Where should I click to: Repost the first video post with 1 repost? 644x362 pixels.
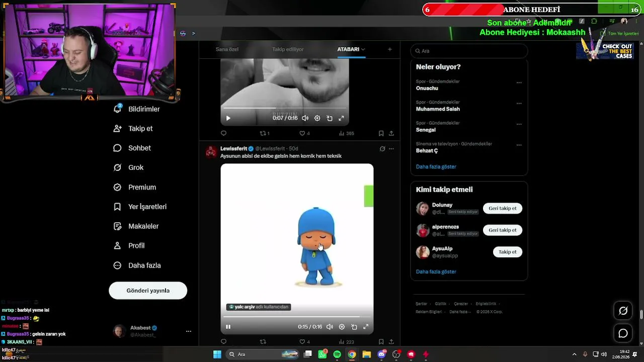pos(265,133)
